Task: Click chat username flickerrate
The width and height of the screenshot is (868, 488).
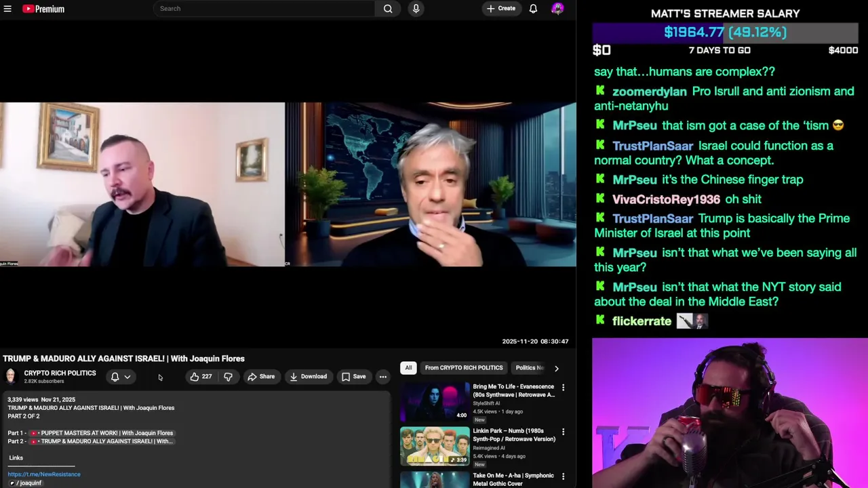Action: click(642, 321)
